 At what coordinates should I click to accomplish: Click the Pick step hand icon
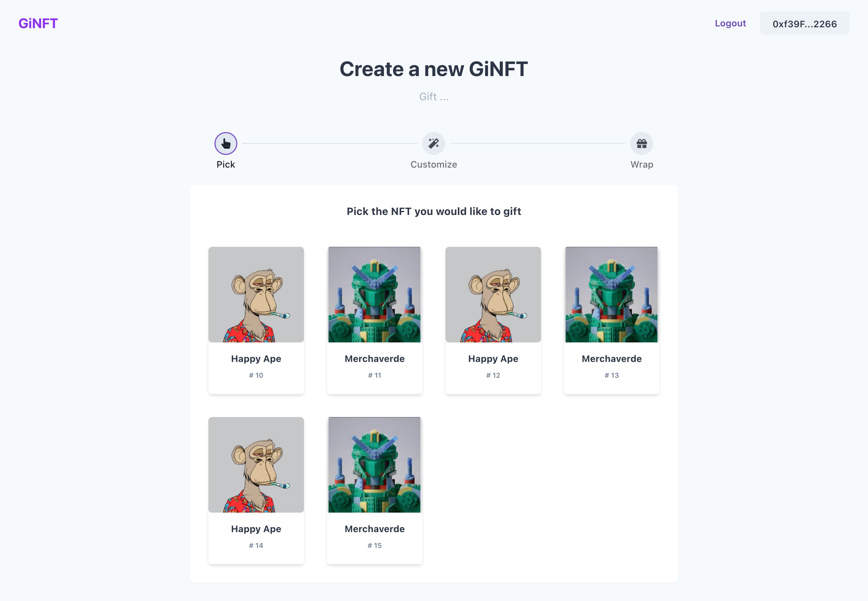coord(226,144)
